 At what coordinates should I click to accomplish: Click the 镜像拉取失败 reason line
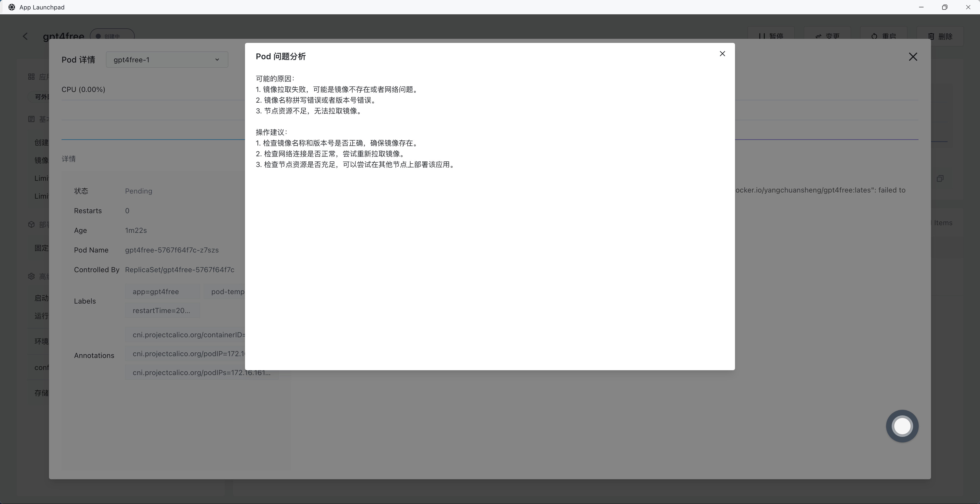coord(337,89)
